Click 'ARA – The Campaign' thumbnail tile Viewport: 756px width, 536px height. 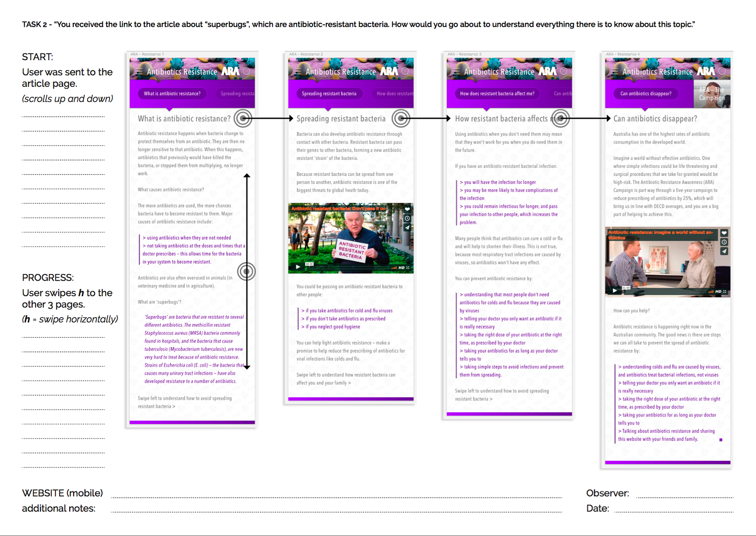click(x=712, y=94)
